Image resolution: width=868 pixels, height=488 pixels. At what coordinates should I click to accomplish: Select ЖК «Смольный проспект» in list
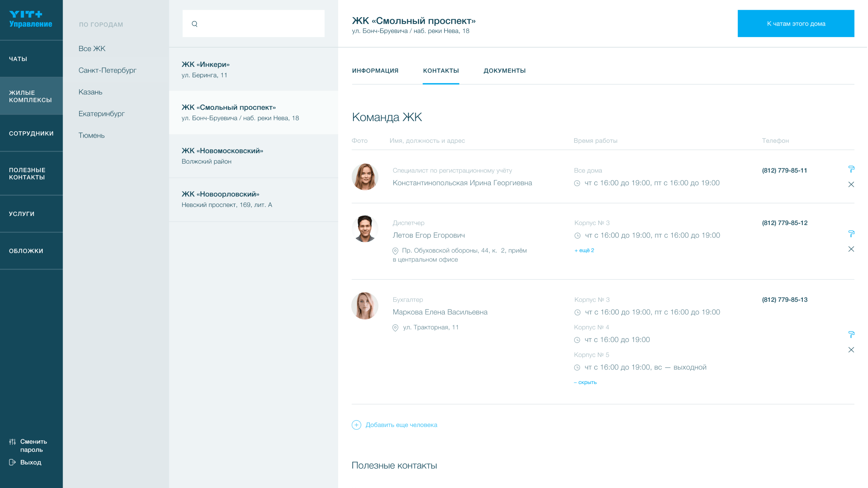tap(254, 113)
